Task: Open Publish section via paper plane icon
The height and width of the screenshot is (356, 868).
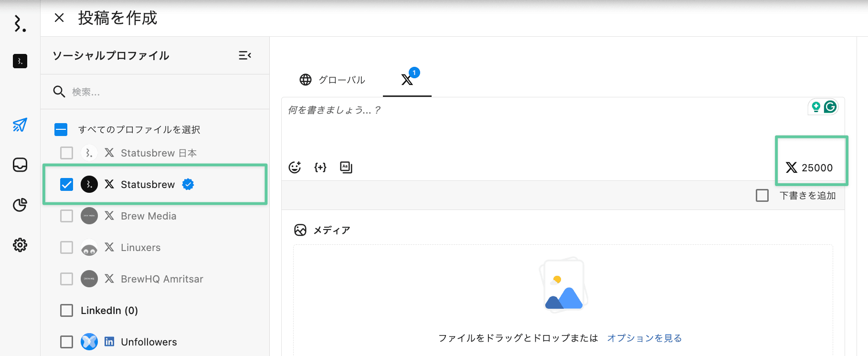Action: tap(20, 125)
